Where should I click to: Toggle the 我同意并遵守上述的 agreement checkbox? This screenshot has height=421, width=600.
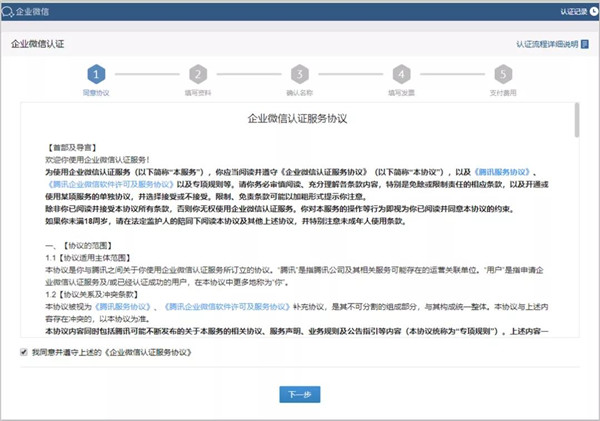[x=24, y=352]
